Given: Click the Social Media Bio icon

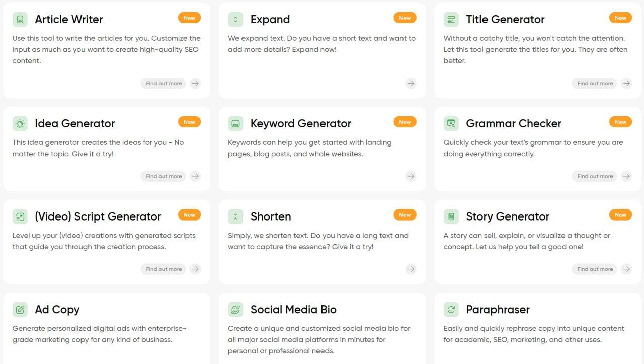Looking at the screenshot, I should point(235,310).
